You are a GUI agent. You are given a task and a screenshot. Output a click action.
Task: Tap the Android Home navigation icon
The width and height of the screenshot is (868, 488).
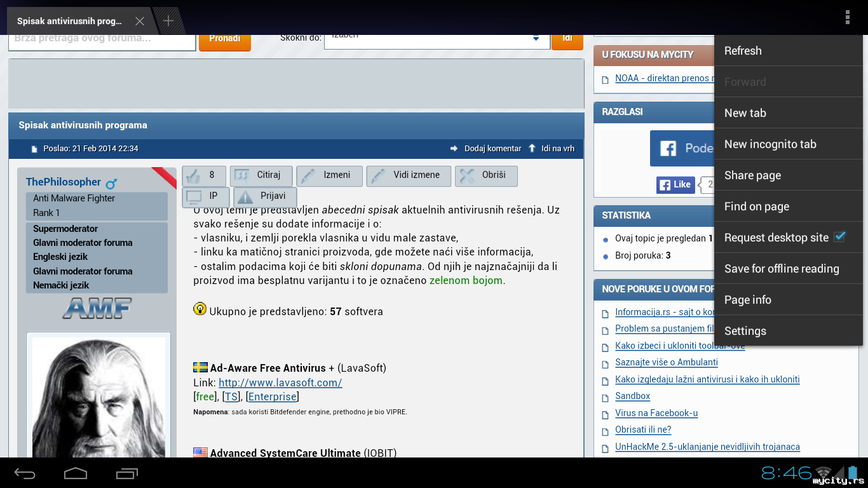(x=76, y=473)
